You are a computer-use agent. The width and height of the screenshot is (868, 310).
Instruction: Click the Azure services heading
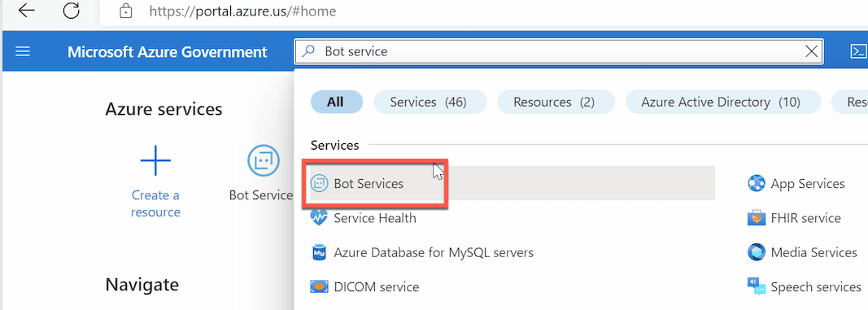(164, 109)
